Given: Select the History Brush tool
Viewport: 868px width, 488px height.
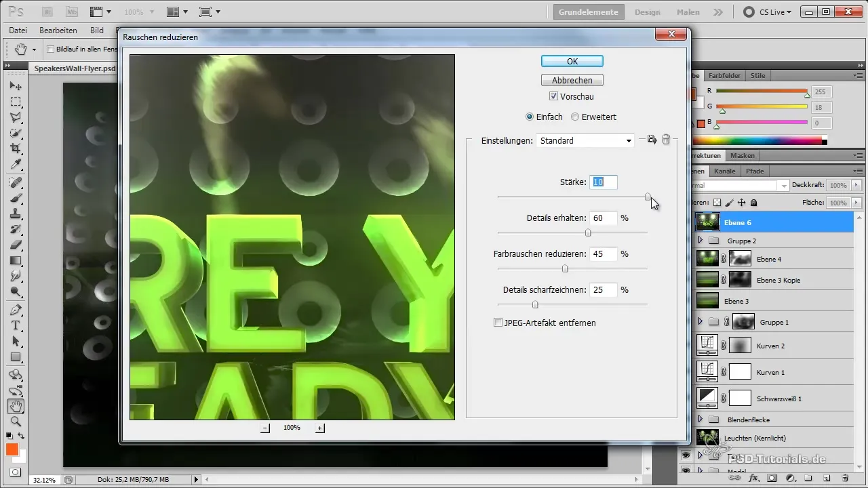Looking at the screenshot, I should pyautogui.click(x=16, y=230).
